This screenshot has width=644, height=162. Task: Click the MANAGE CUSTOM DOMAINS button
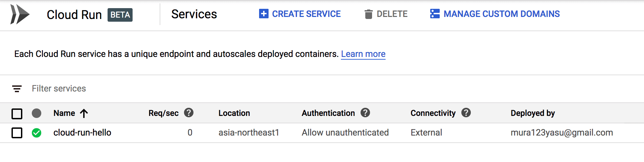[495, 14]
